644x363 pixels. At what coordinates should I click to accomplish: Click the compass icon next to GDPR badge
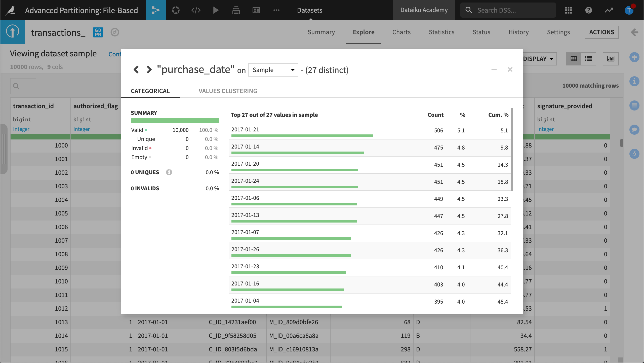click(115, 32)
